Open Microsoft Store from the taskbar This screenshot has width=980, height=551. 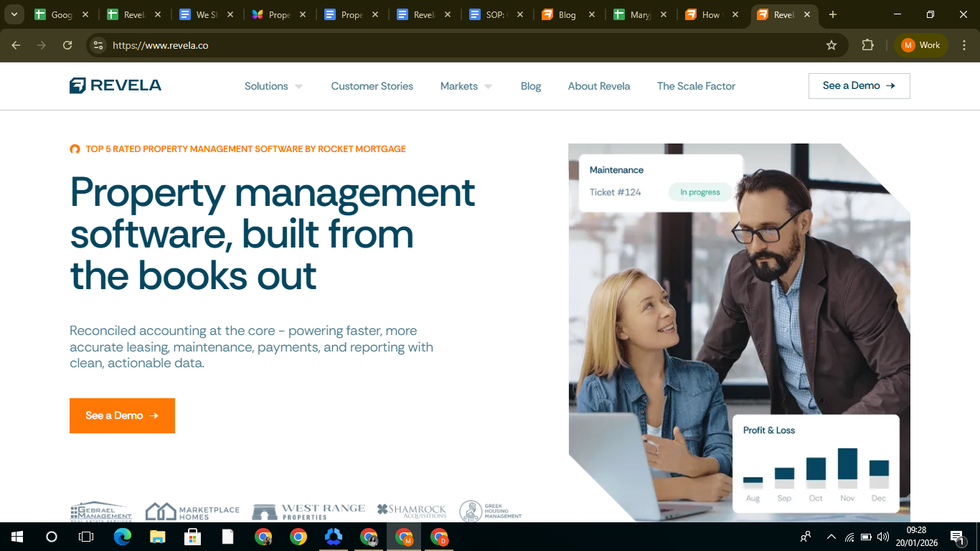(x=193, y=537)
